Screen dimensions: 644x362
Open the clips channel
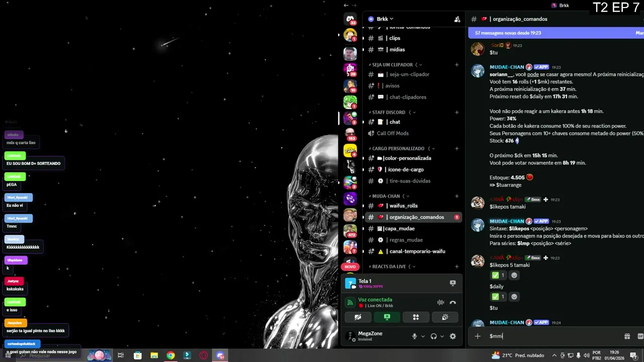coord(413,38)
